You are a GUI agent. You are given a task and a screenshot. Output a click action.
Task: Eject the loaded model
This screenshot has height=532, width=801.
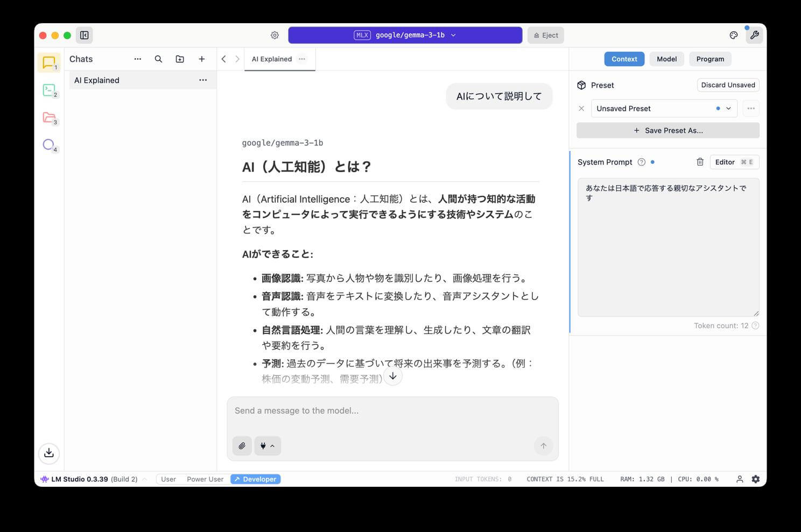(545, 36)
